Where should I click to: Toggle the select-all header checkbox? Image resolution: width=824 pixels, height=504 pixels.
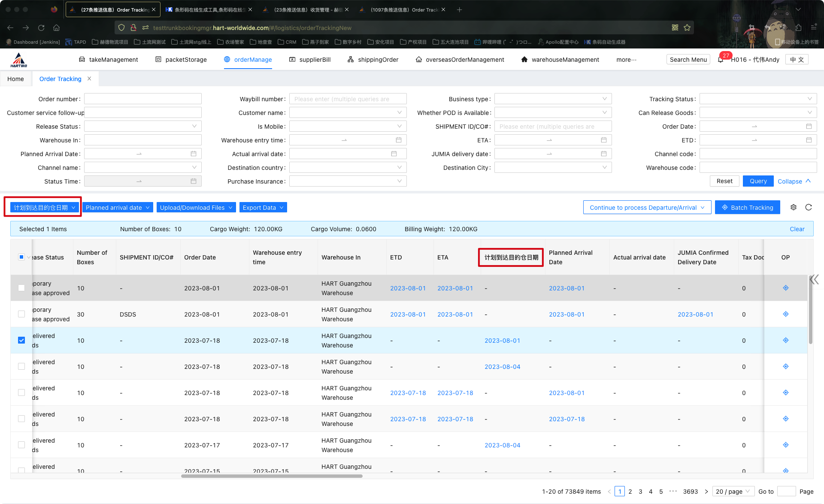point(21,257)
